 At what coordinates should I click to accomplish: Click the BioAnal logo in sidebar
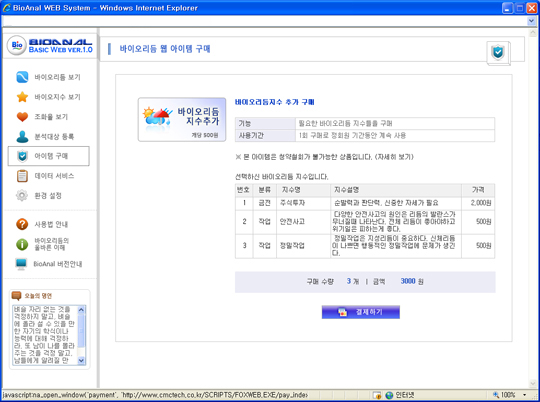point(50,46)
